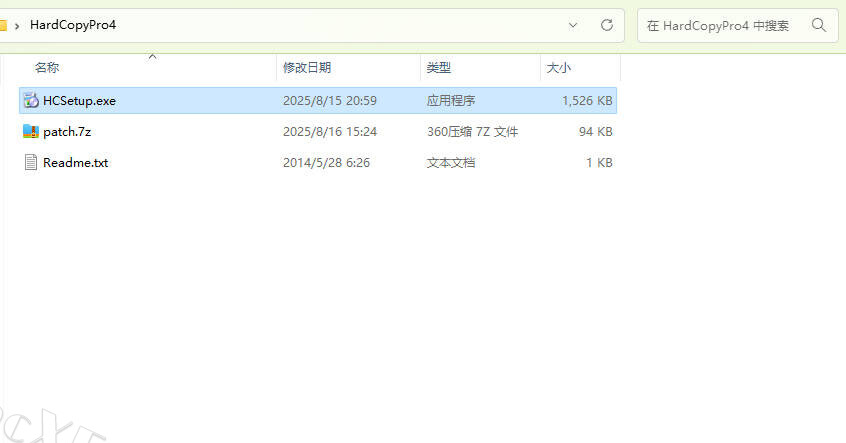Sort files by 类型 column
Viewport: 846px width, 443px height.
coord(439,67)
